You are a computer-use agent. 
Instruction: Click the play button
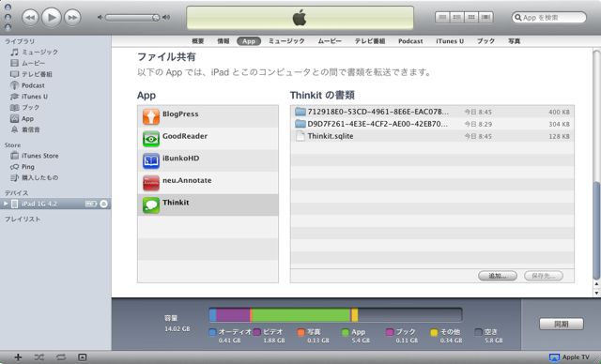tap(52, 17)
